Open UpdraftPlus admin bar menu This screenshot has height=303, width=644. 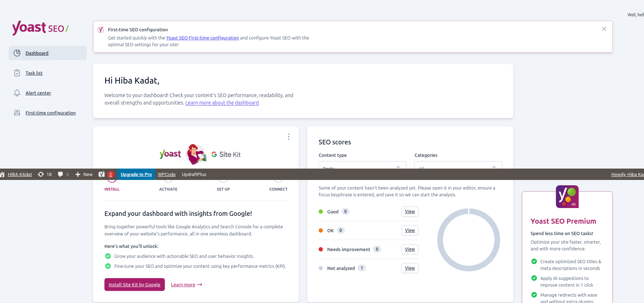point(194,174)
